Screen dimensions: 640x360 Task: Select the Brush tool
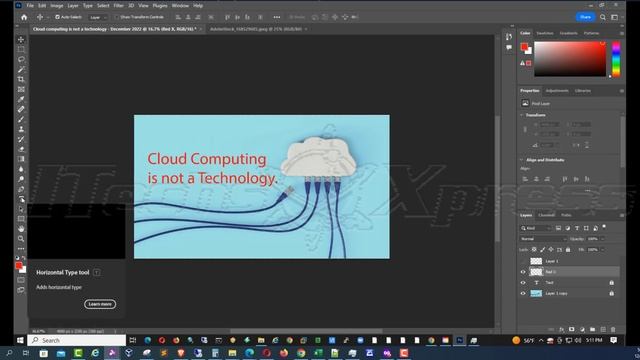coord(21,119)
